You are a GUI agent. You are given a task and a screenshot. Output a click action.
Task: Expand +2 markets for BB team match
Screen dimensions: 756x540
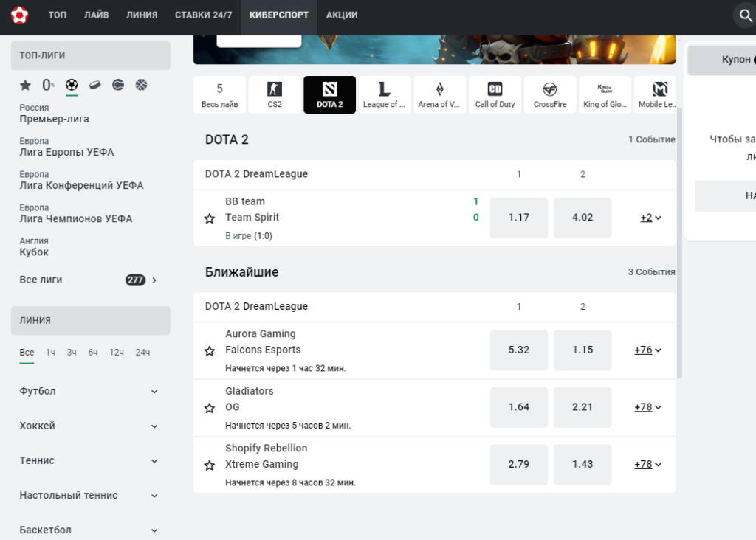point(650,218)
